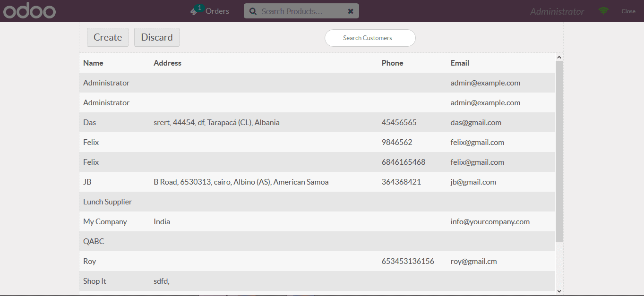Click the Administrator user label
Image resolution: width=644 pixels, height=296 pixels.
coord(557,11)
